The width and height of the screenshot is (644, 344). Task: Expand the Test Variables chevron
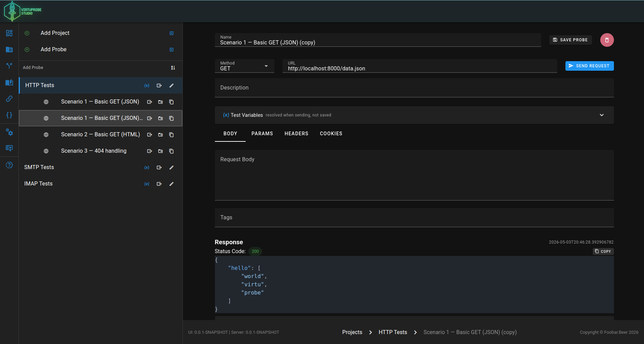pos(602,115)
